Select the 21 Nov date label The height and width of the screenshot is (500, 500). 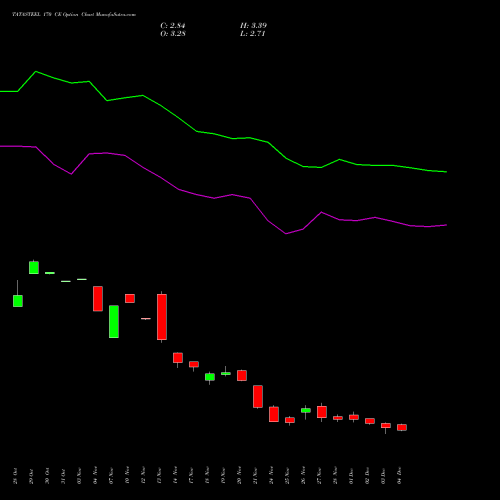255,476
